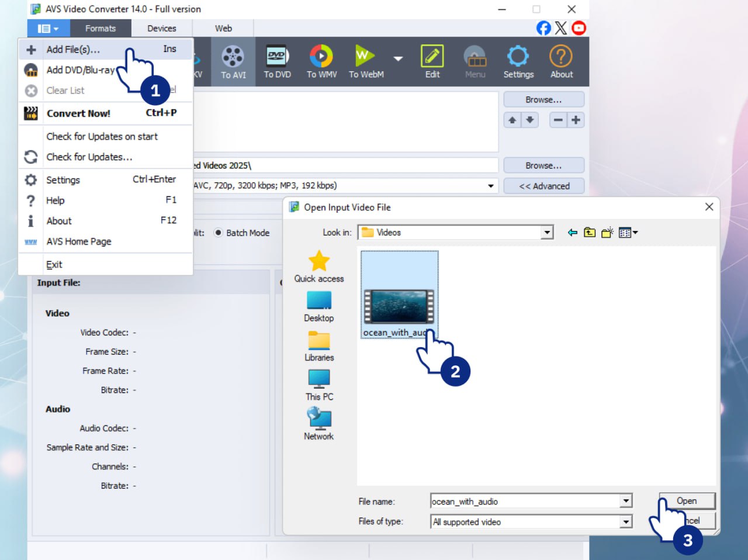Expand the Files of type dropdown
The height and width of the screenshot is (560, 748).
point(625,521)
